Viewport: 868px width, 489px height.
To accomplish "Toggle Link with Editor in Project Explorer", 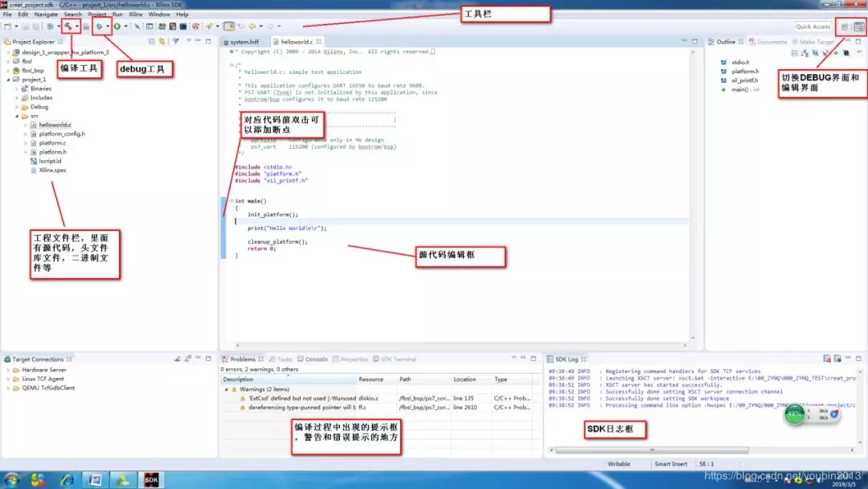I will tap(162, 42).
